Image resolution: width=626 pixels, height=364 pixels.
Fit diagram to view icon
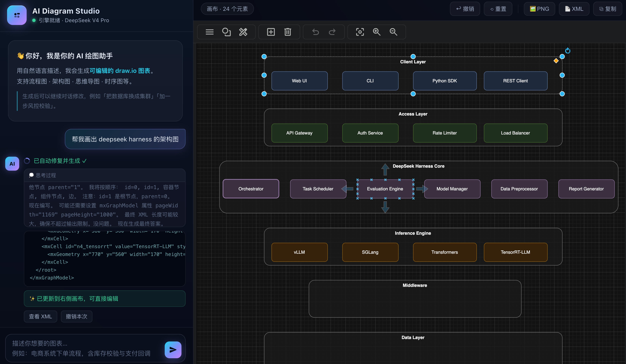[360, 32]
